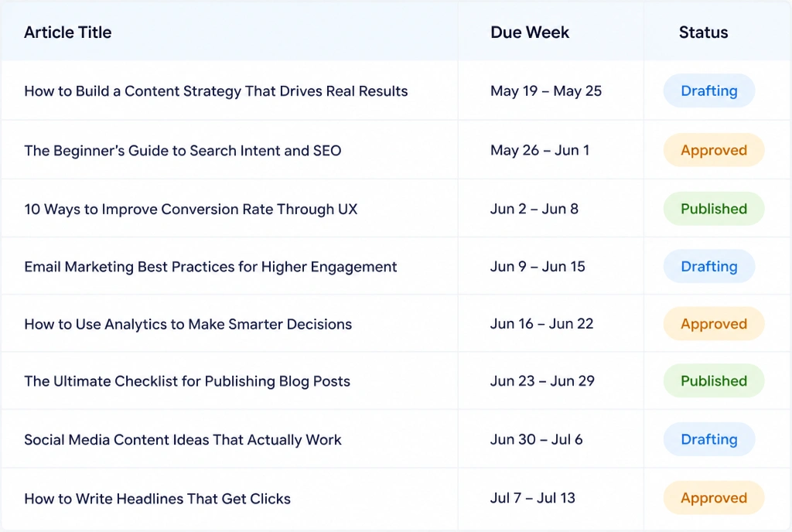Screen dimensions: 792x532
Task: Open the Write Headlines That Get Clicks article
Action: [x=158, y=499]
